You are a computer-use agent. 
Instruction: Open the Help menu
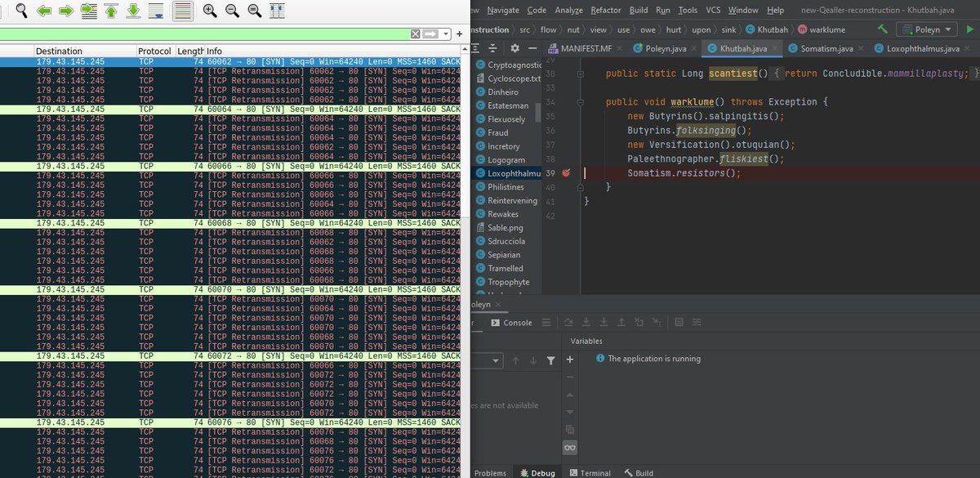pos(775,10)
